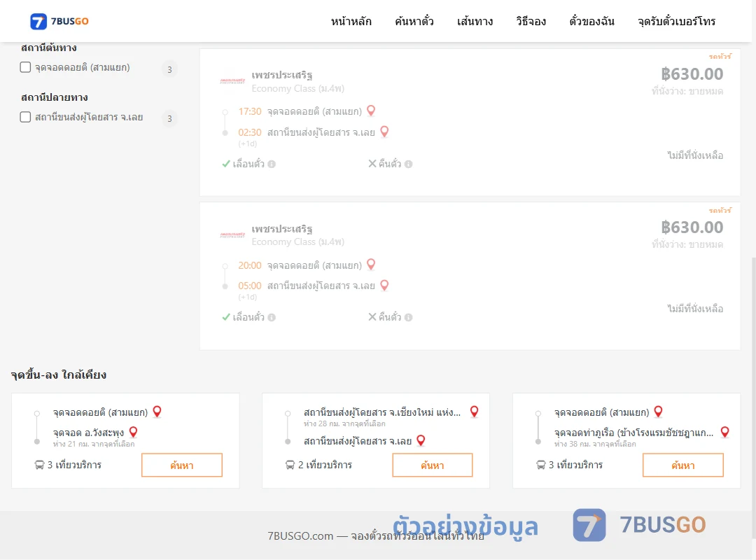Click map pin for 05:00 arrival station

[x=384, y=285]
